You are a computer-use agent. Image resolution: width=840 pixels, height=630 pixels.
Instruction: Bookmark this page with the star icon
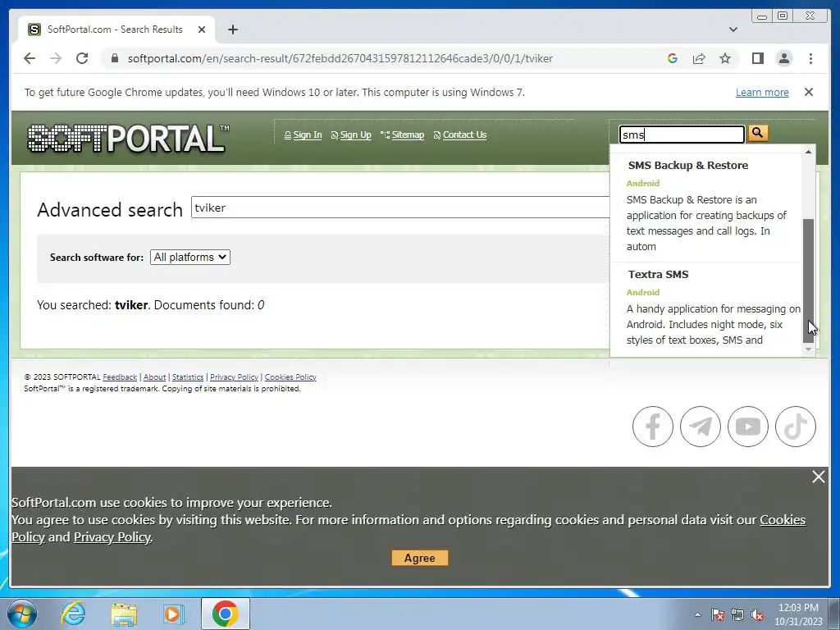pyautogui.click(x=725, y=58)
